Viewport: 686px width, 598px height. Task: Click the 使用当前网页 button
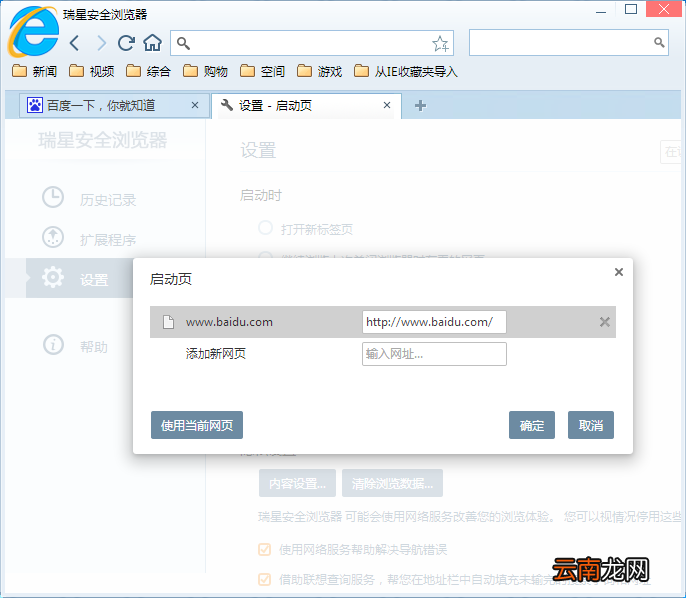197,425
